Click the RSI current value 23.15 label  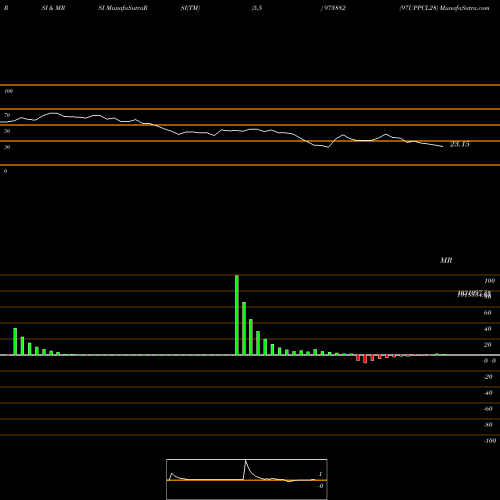pyautogui.click(x=459, y=144)
